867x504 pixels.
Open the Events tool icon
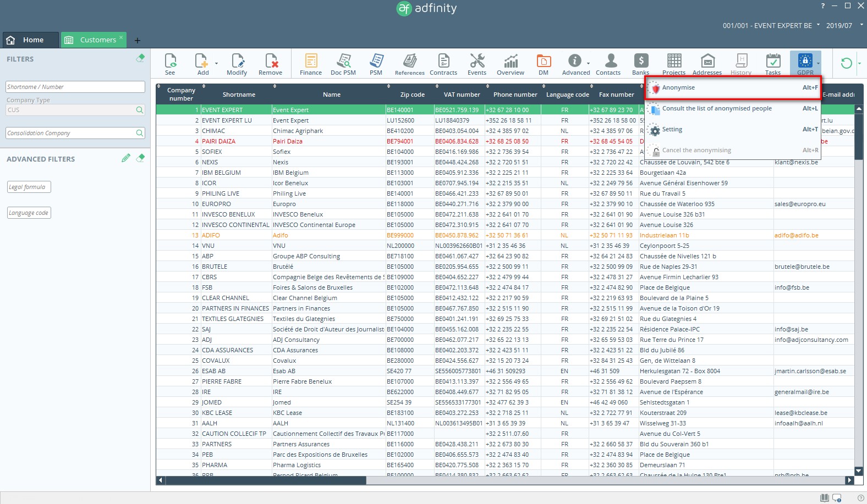click(x=477, y=64)
